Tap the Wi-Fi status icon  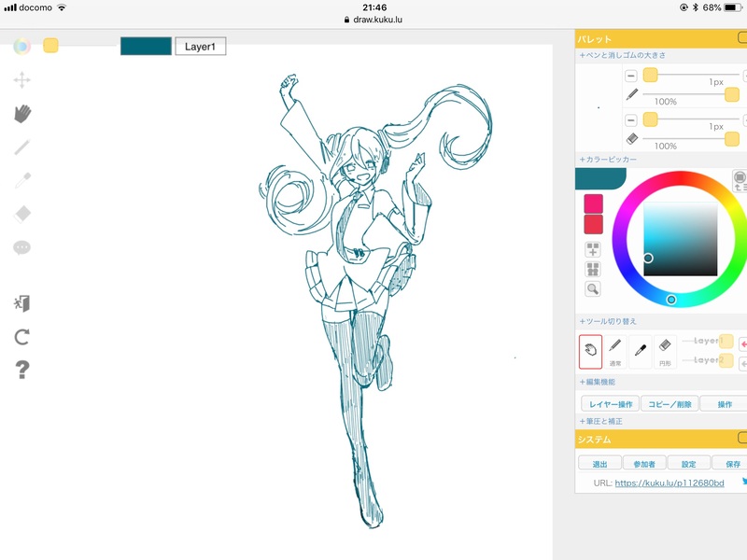(x=62, y=7)
